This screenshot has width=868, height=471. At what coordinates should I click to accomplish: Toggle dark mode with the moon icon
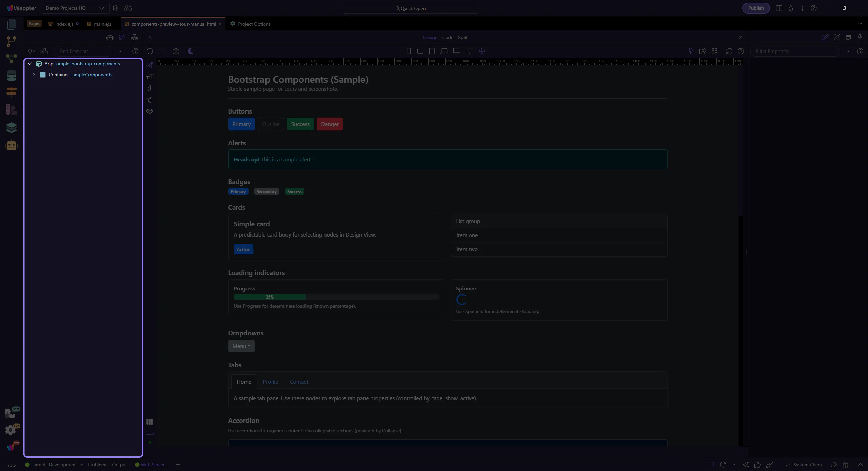[x=191, y=51]
